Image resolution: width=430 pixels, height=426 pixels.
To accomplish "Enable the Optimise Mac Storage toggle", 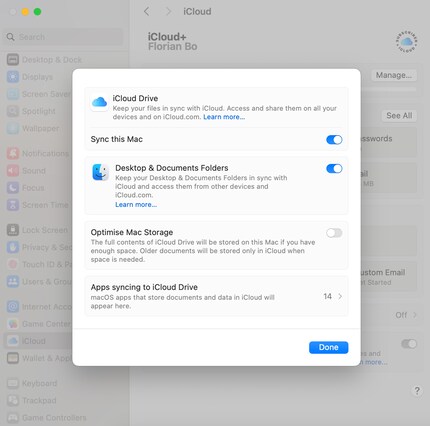I will click(x=334, y=233).
